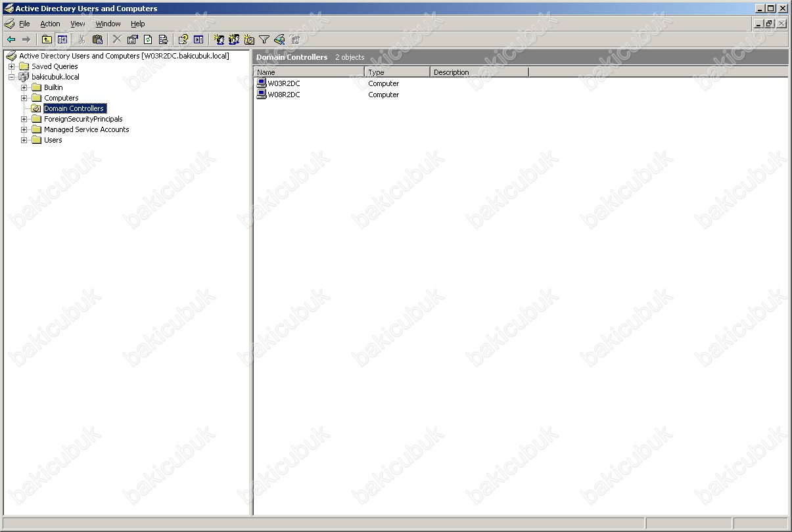Open the Action menu
Image resolution: width=792 pixels, height=532 pixels.
[x=50, y=24]
